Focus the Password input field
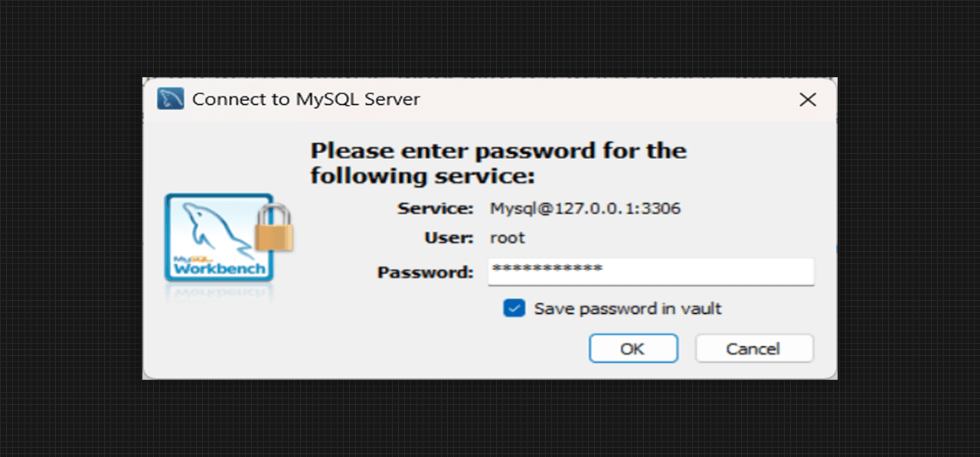The height and width of the screenshot is (457, 980). pyautogui.click(x=689, y=271)
